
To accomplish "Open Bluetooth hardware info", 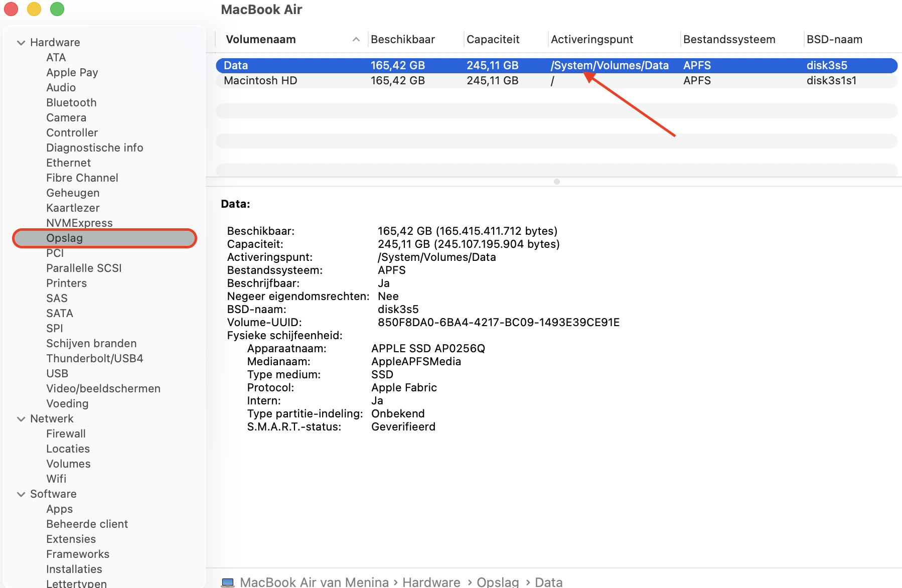I will click(x=71, y=102).
